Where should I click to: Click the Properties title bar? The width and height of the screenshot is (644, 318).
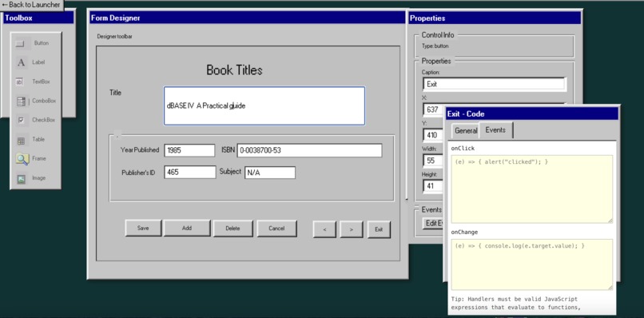pyautogui.click(x=495, y=18)
